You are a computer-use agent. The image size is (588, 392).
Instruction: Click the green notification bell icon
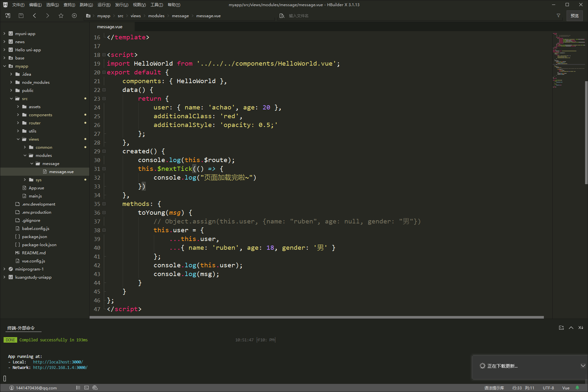[577, 388]
